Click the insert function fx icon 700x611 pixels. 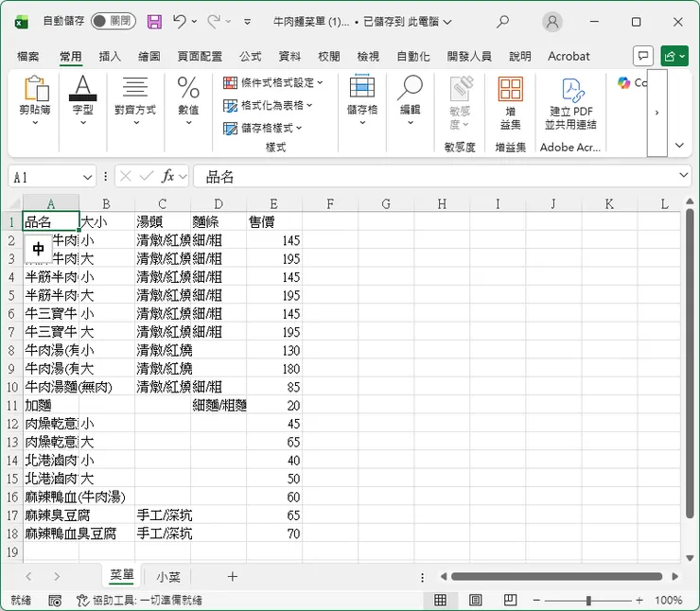pyautogui.click(x=167, y=176)
